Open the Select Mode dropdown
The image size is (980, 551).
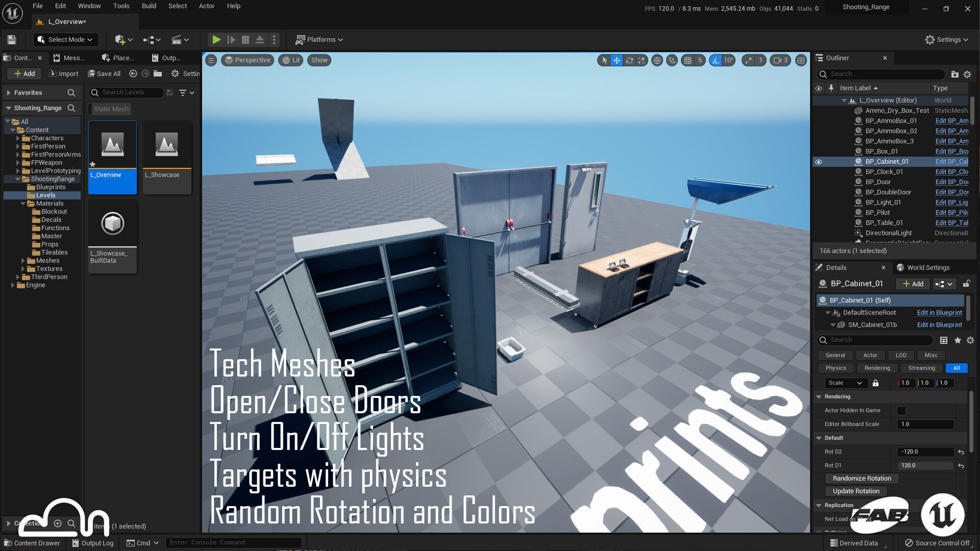click(x=65, y=40)
